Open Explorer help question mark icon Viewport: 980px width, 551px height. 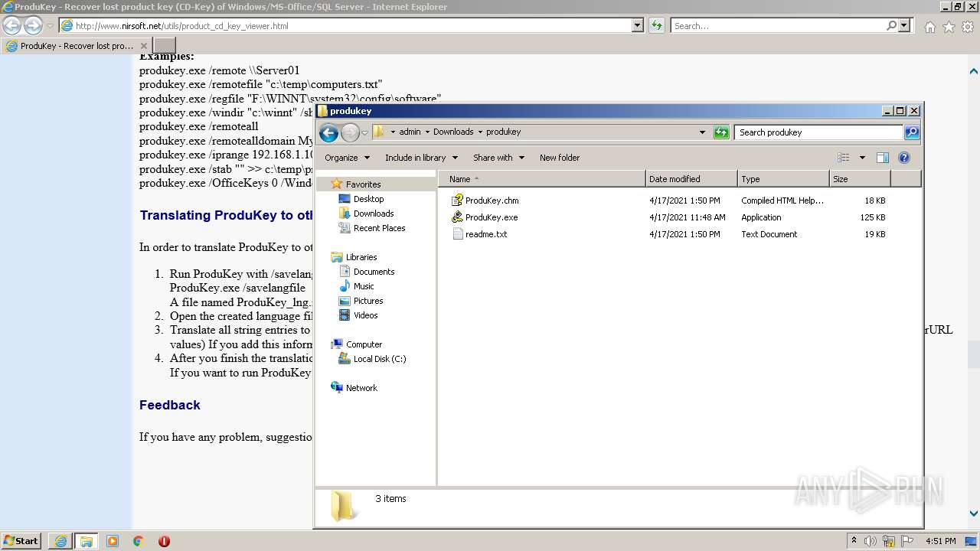pos(904,158)
